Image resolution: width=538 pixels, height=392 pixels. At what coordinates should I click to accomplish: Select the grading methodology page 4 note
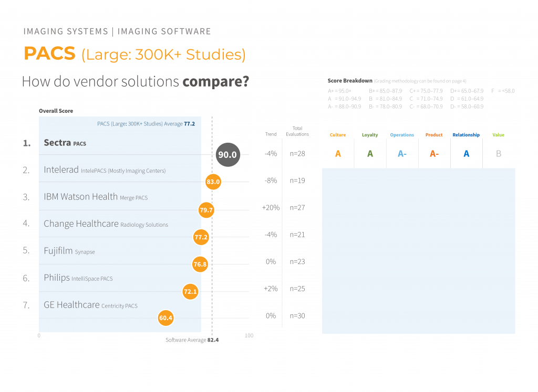click(x=420, y=81)
